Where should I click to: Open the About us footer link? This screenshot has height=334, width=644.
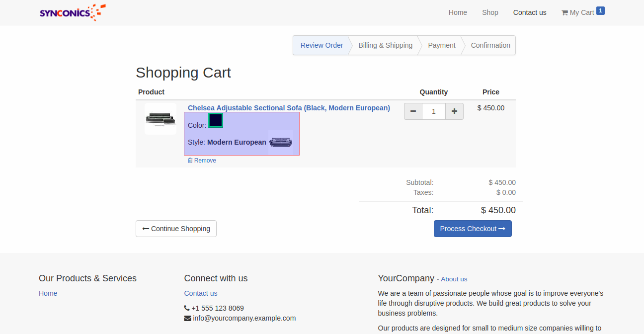[454, 279]
